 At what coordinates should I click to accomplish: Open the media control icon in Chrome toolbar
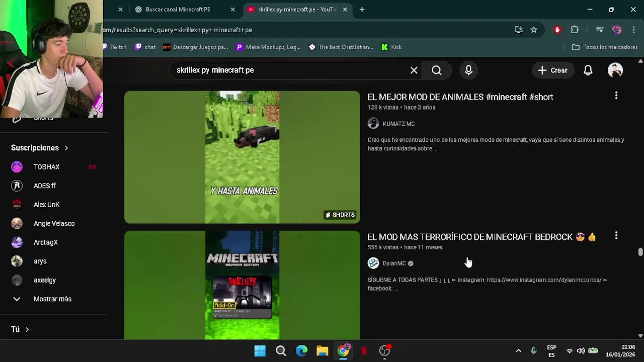(599, 30)
